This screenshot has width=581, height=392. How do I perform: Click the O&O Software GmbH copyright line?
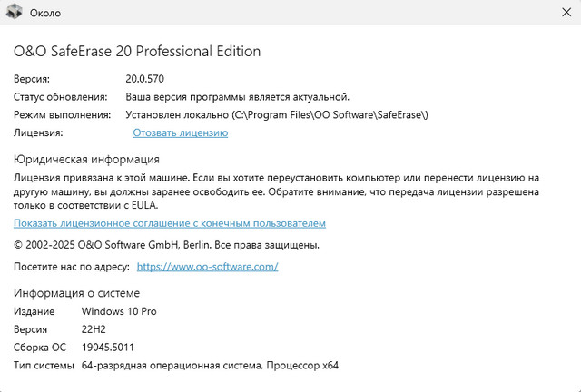pos(166,245)
